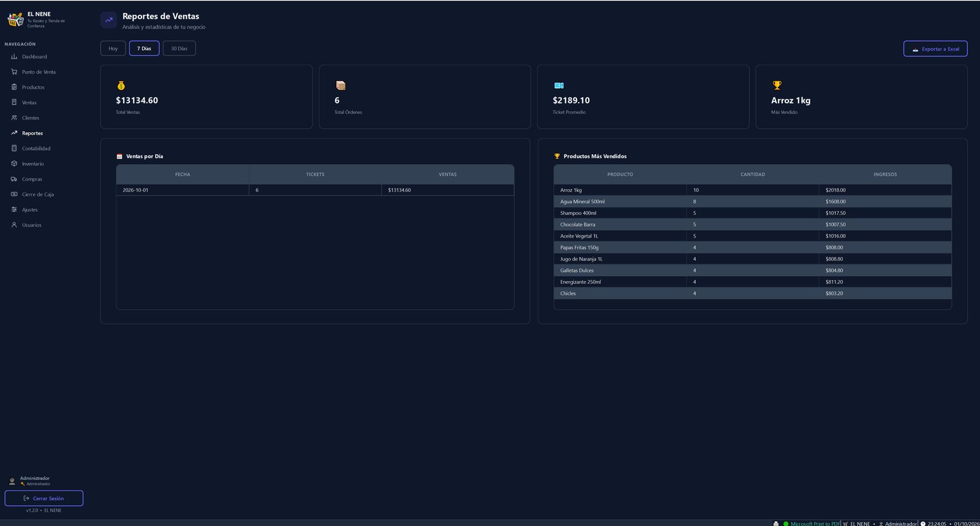Select the Aceite Vegetal 1L row
980x526 pixels.
click(753, 236)
